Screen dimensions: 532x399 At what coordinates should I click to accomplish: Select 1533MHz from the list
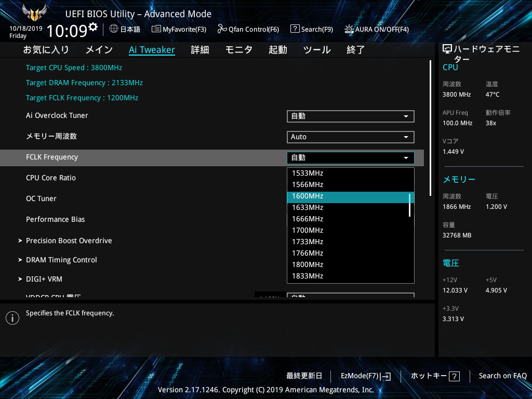351,173
